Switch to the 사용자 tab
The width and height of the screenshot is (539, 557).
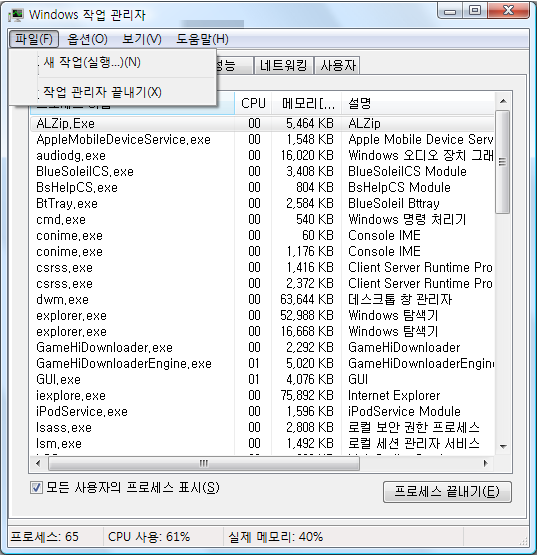(338, 65)
